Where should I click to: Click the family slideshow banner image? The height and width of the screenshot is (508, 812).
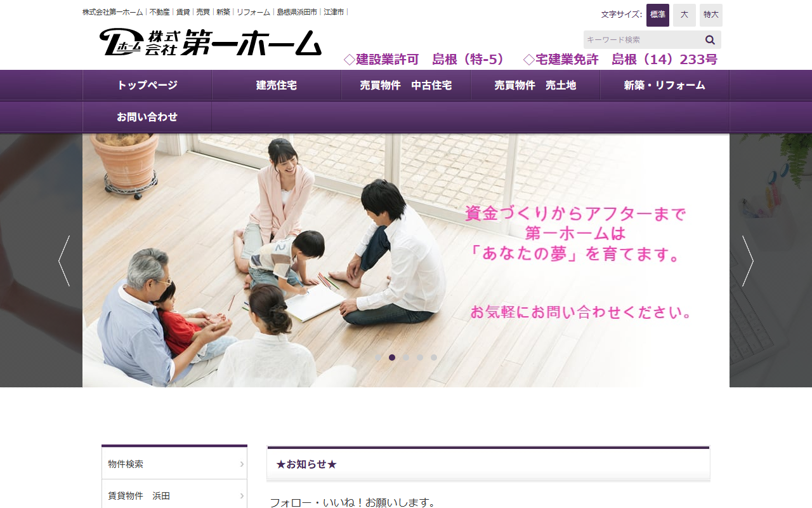point(406,260)
